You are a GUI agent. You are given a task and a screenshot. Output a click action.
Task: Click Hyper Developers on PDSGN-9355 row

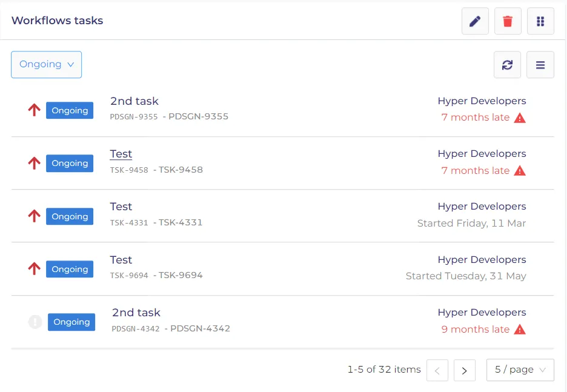482,101
